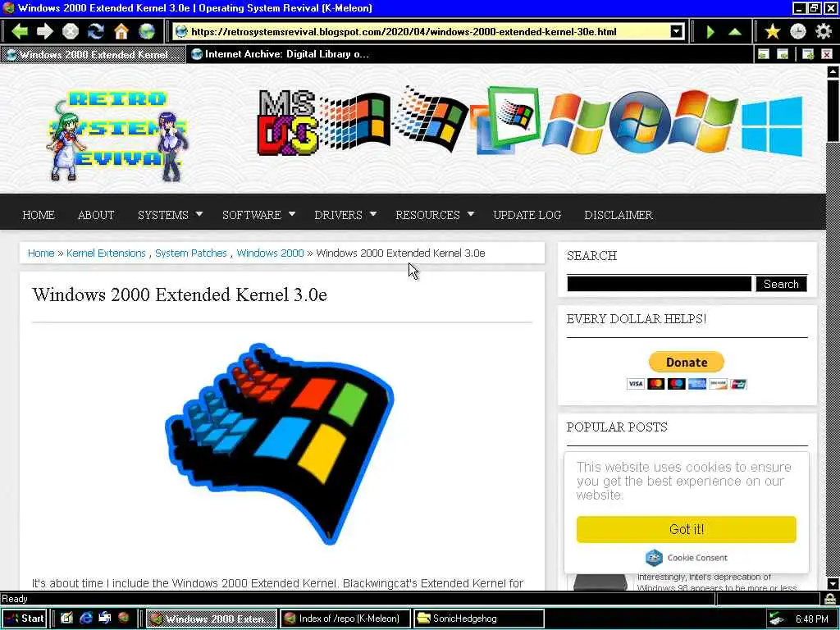Go forward with the white right arrow

click(x=45, y=32)
